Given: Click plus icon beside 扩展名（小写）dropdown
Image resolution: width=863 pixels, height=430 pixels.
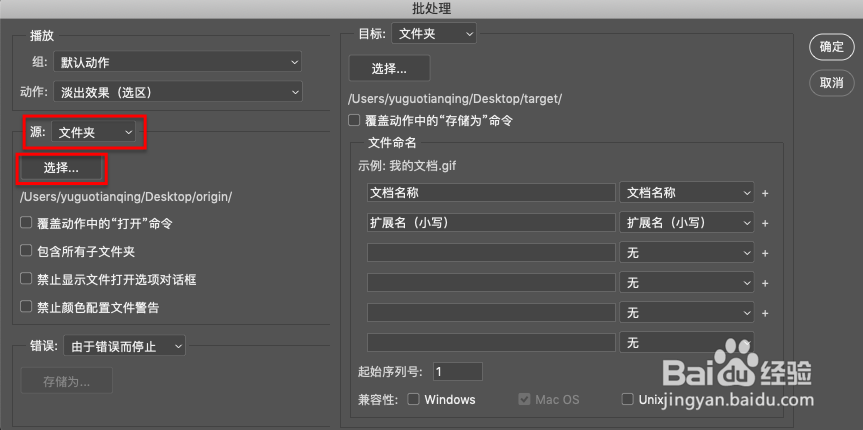Looking at the screenshot, I should [764, 224].
